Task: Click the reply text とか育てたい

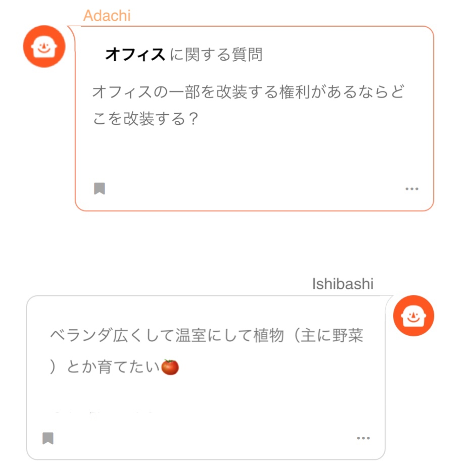Action: click(x=113, y=367)
